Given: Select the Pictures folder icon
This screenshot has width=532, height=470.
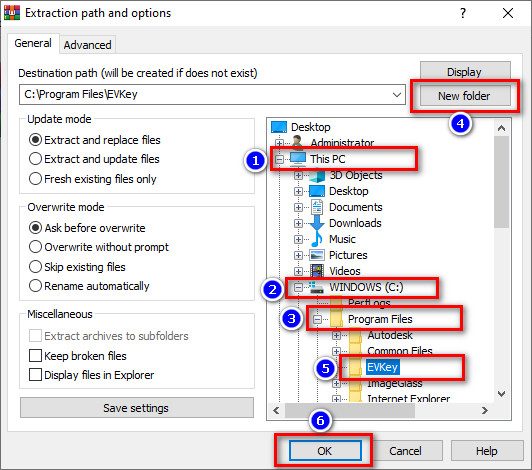Looking at the screenshot, I should pyautogui.click(x=317, y=255).
